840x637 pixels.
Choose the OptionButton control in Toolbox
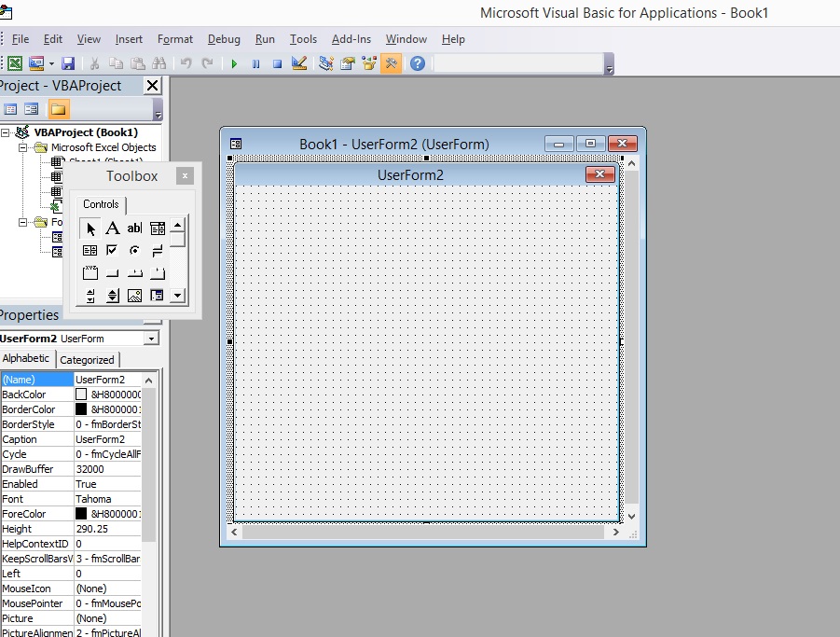coord(134,251)
